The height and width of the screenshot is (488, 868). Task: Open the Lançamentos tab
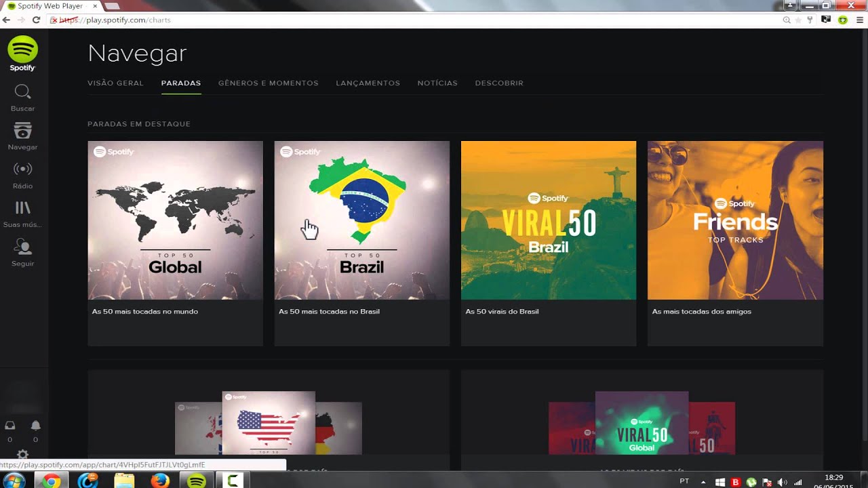368,83
